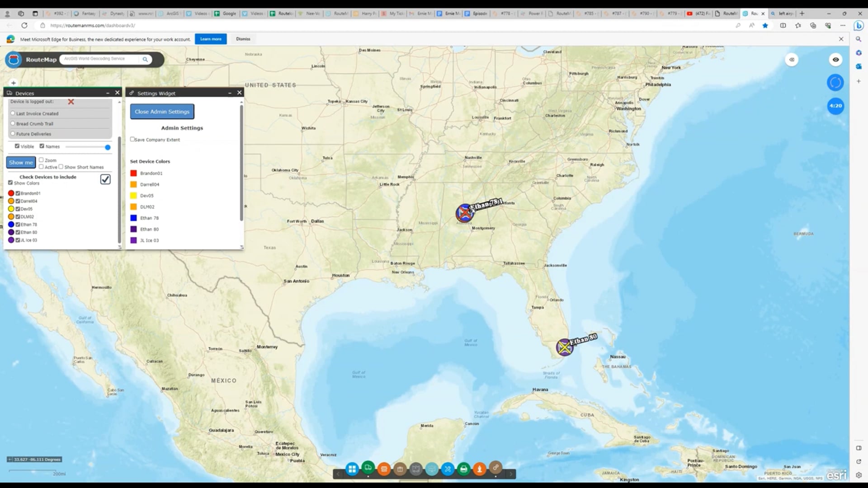Open the gray map widget in dock
Viewport: 868px width, 488px height.
[416, 469]
